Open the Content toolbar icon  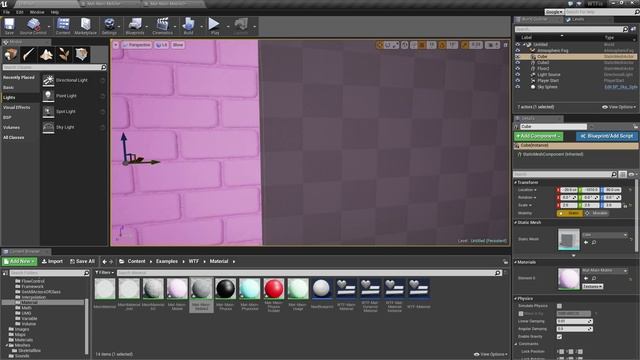[x=63, y=26]
